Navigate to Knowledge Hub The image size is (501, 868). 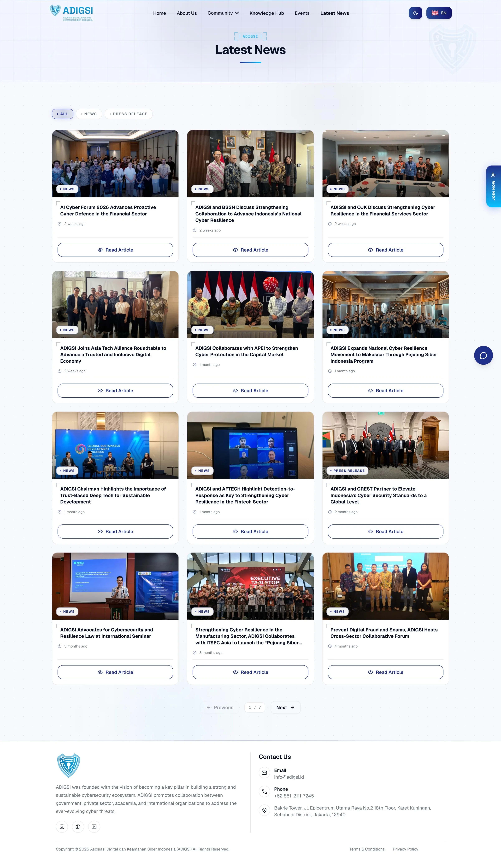267,13
